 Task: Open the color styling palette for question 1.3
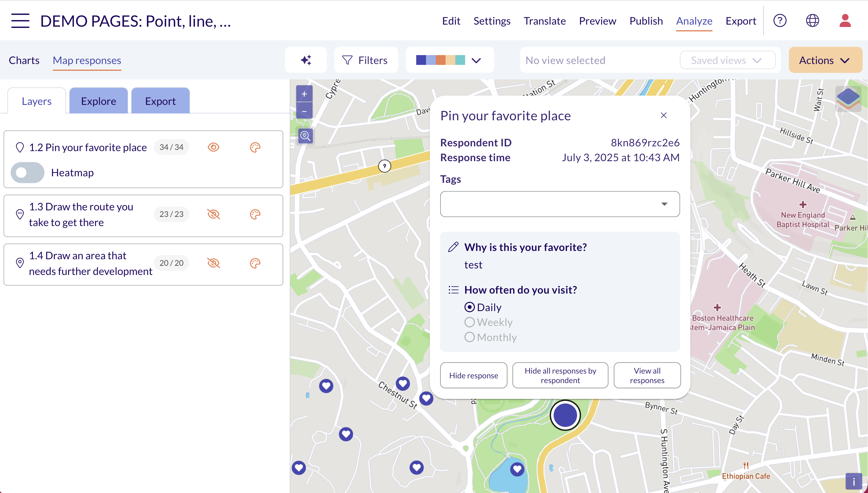click(255, 214)
